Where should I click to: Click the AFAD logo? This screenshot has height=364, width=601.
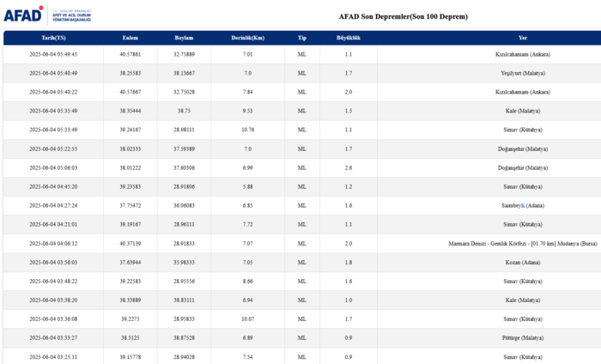pyautogui.click(x=47, y=15)
